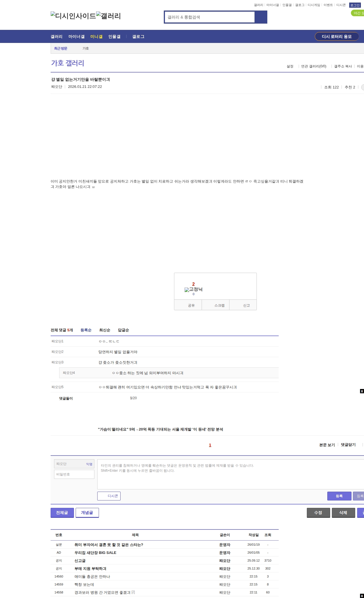Sort comments by 등록순
This screenshot has height=598, width=364.
[86, 330]
